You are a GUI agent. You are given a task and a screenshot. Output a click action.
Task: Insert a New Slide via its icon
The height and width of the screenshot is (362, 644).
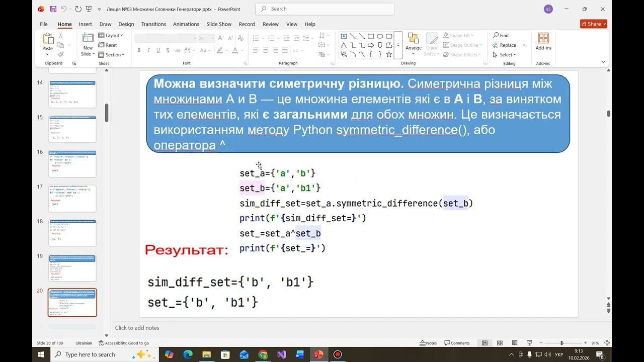[x=88, y=38]
